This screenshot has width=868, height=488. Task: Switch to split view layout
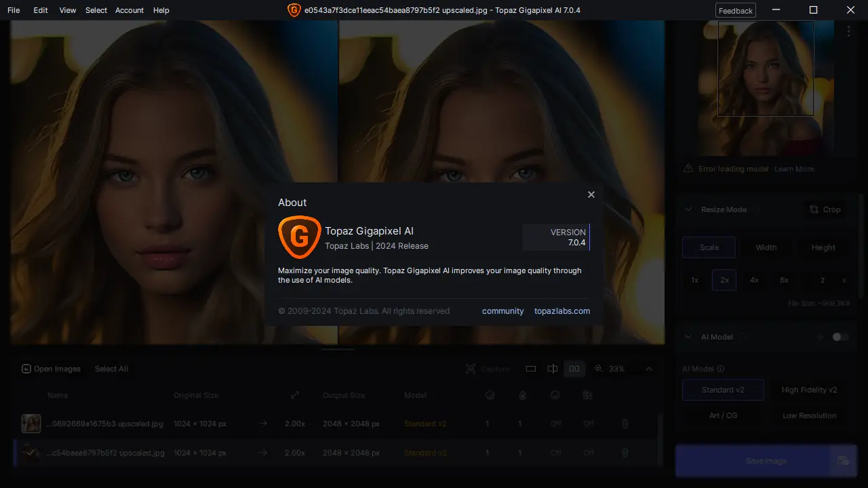[x=553, y=369]
